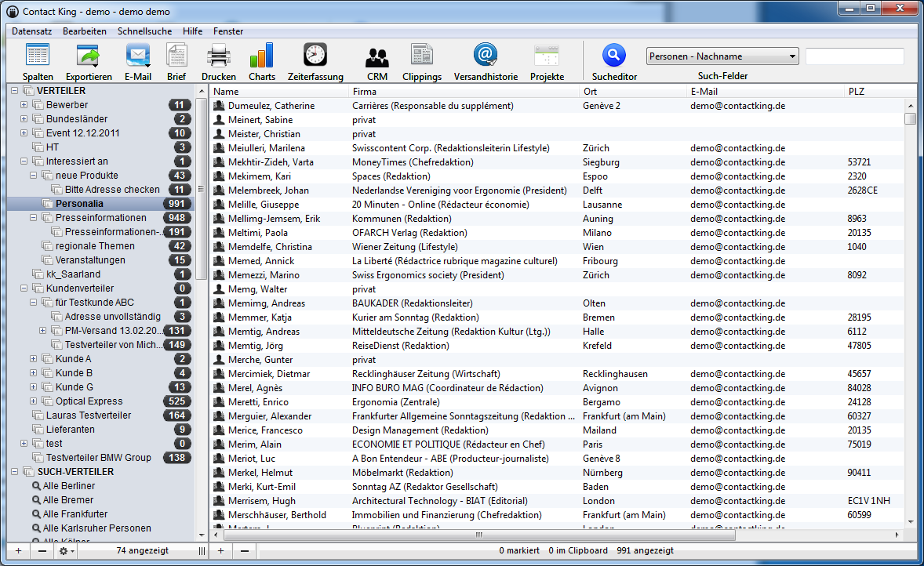Expand the Bundesländer node
The width and height of the screenshot is (924, 566).
[x=24, y=119]
